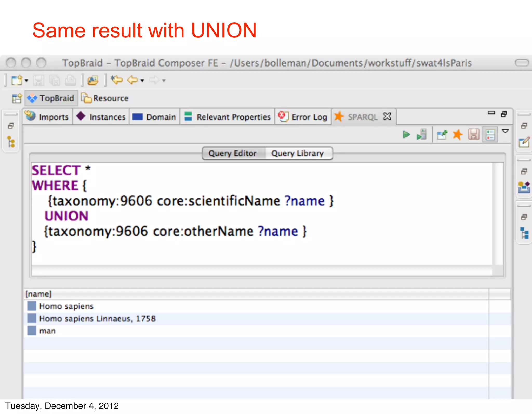Open the Error Log tab
Image resolution: width=532 pixels, height=414 pixels.
coord(303,117)
